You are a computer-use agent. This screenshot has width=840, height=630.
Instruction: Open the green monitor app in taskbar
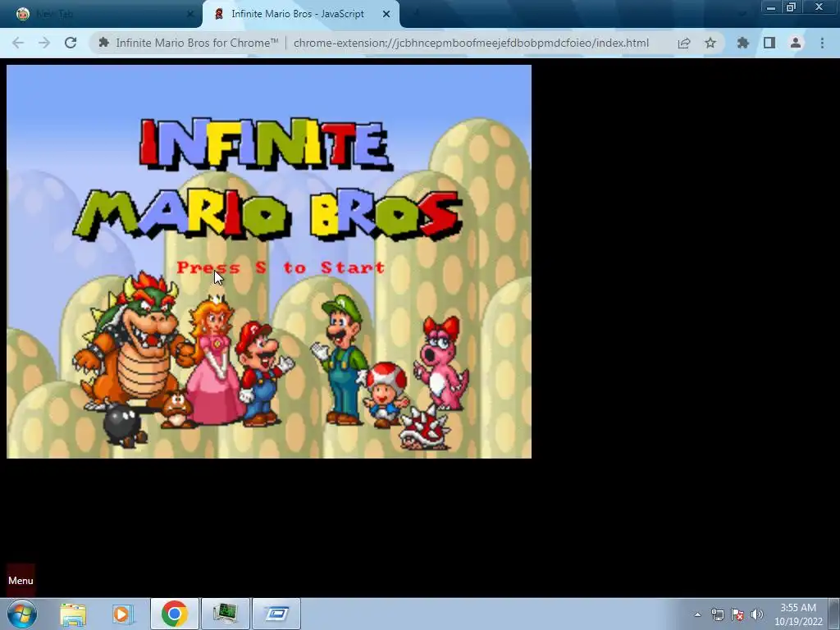(x=225, y=614)
